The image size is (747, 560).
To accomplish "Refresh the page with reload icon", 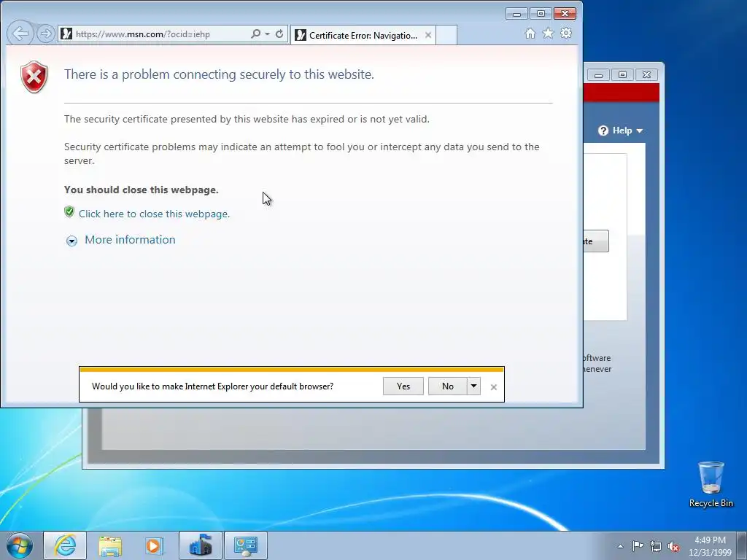I will [279, 34].
